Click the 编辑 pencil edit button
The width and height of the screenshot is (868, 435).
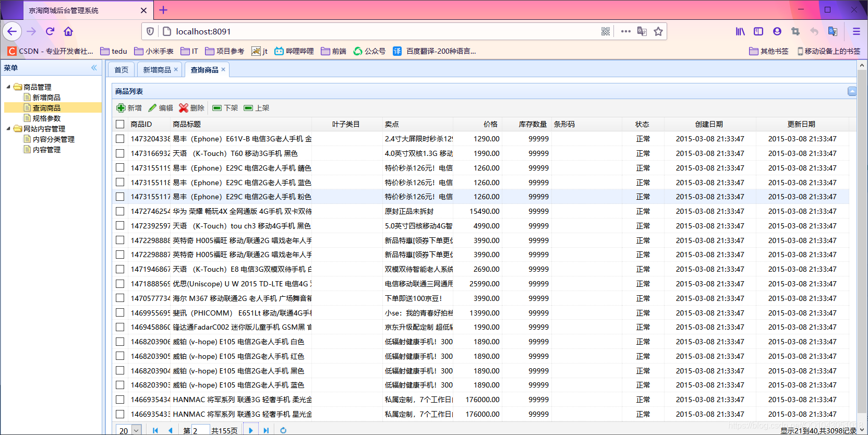click(x=160, y=108)
